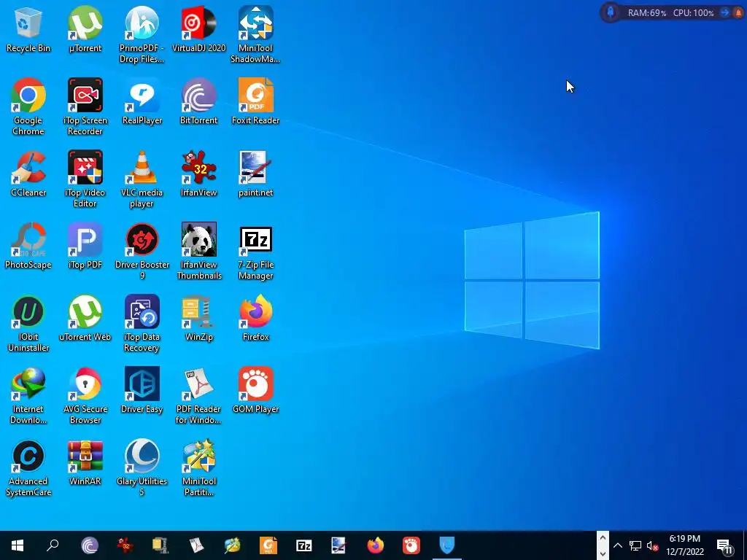
Task: Select the Glary Utilities 5 shortcut
Action: tap(142, 469)
